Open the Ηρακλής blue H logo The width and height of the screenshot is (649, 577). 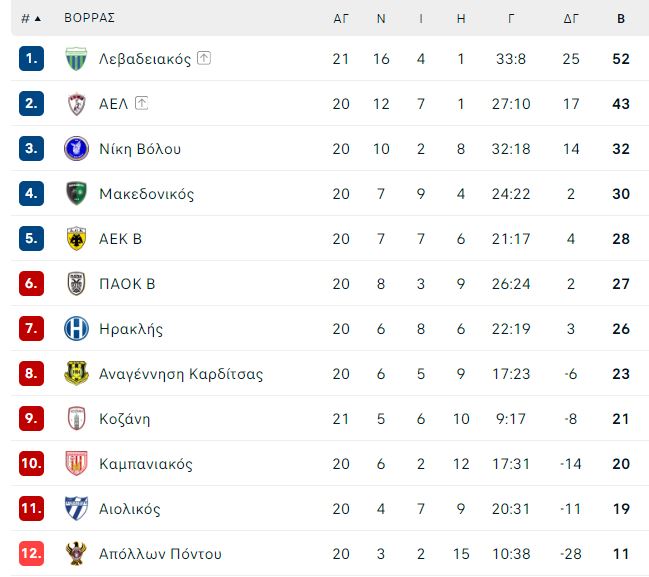tap(76, 329)
